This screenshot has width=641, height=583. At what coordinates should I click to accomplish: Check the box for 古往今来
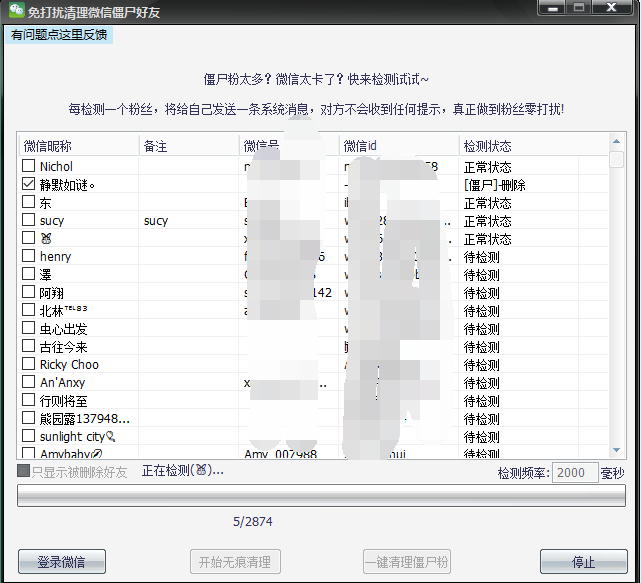click(x=28, y=346)
